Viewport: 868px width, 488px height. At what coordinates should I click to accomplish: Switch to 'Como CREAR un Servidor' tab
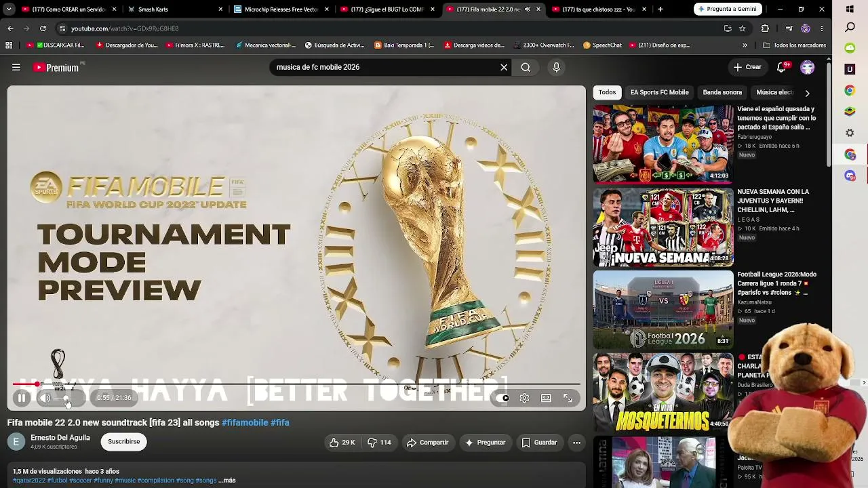pos(68,9)
